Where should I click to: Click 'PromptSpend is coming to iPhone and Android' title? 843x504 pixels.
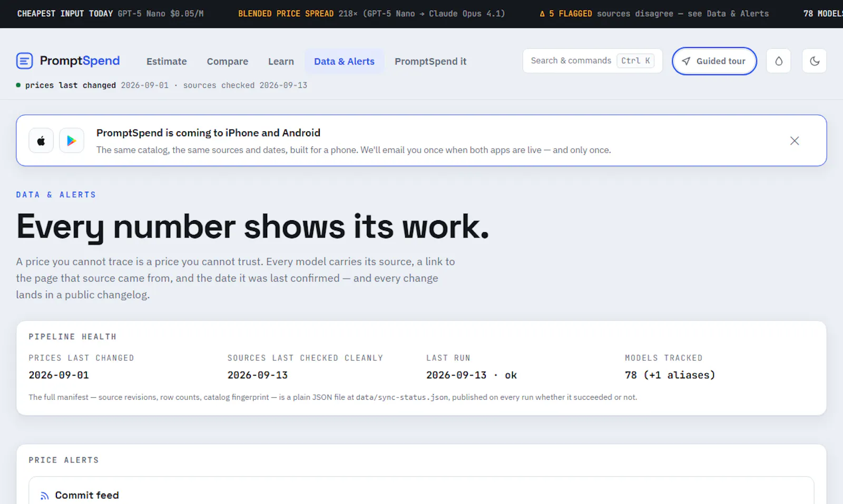[x=208, y=133]
